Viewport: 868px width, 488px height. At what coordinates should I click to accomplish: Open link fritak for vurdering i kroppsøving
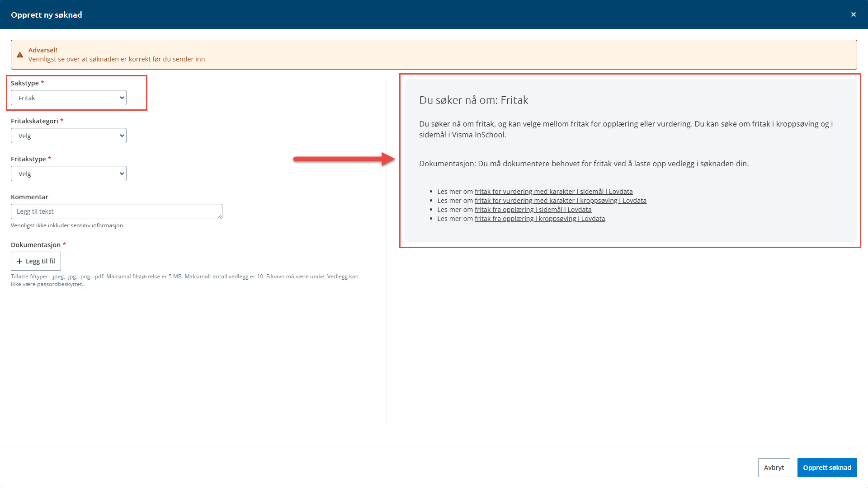coord(560,201)
